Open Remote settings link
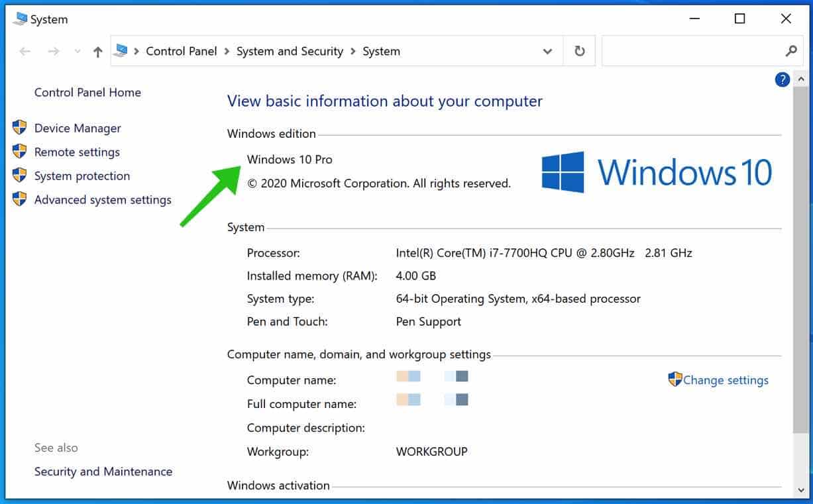This screenshot has width=813, height=504. pyautogui.click(x=77, y=152)
